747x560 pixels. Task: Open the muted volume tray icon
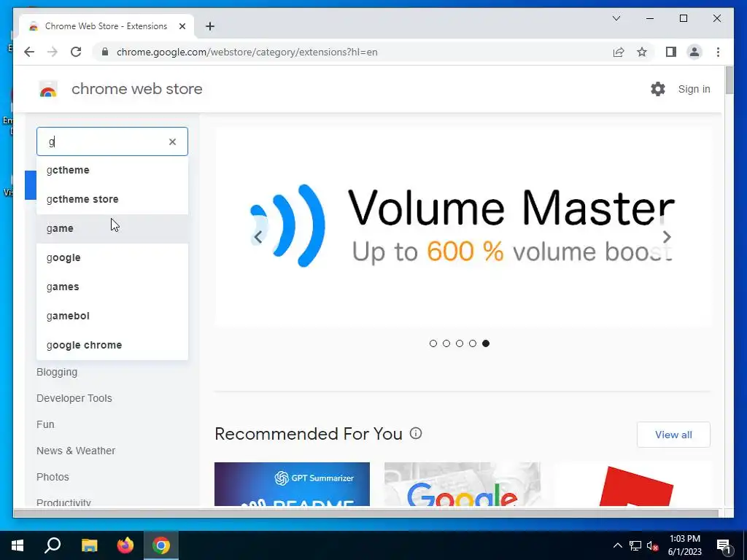(x=652, y=545)
